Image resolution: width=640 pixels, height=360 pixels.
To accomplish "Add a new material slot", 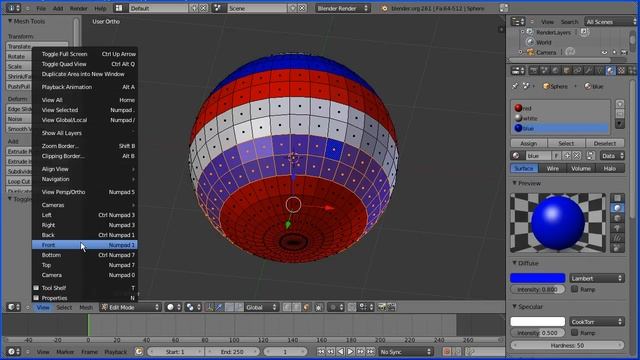I will point(620,104).
